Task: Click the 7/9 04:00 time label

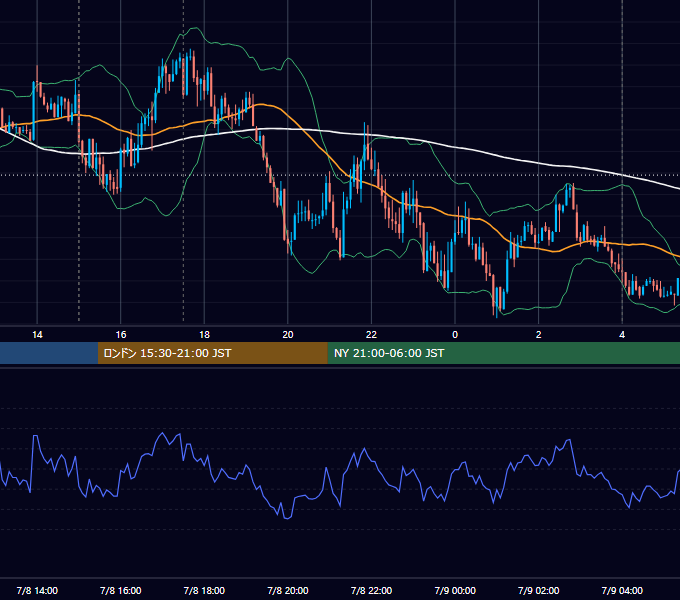Action: click(622, 590)
